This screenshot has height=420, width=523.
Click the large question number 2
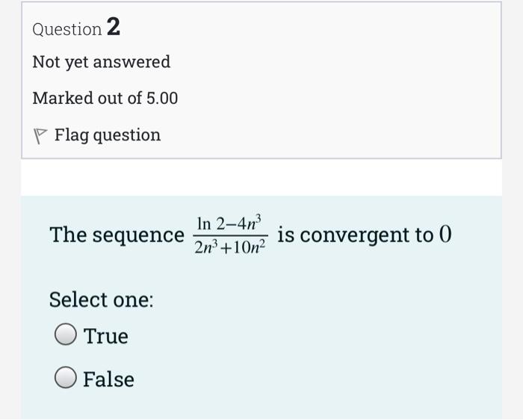point(113,28)
